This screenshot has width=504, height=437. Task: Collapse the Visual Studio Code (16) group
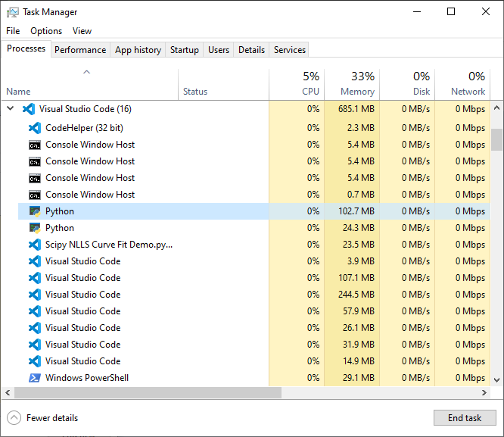click(11, 108)
